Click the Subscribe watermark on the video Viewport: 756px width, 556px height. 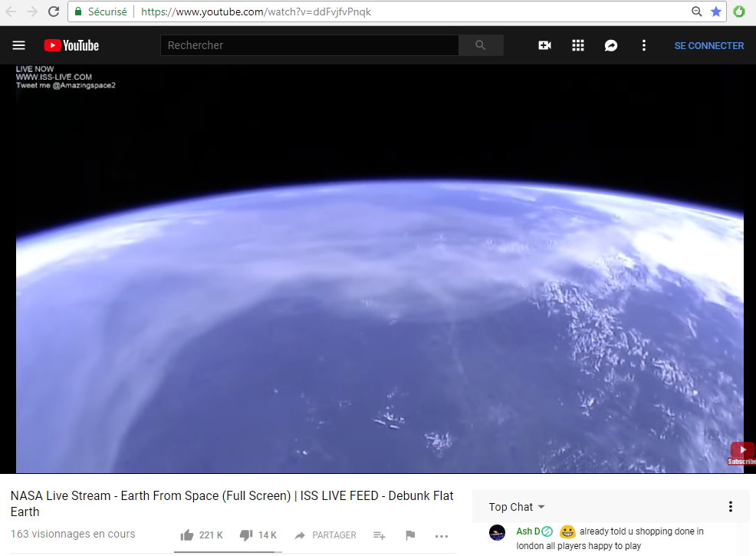point(742,453)
